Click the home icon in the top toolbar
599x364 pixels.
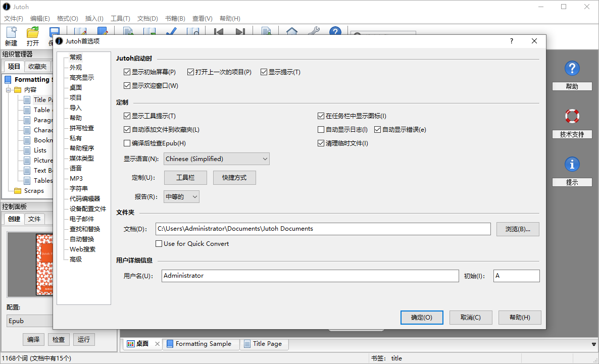point(292,31)
